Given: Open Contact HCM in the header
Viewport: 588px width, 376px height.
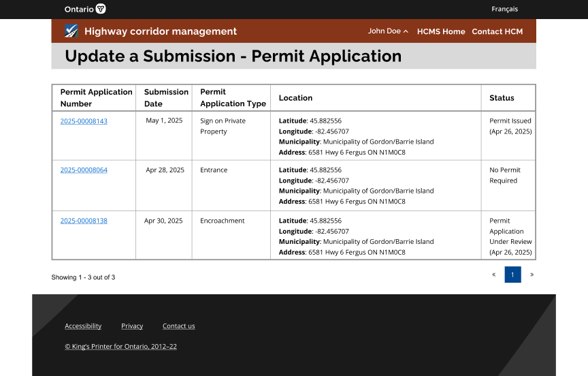Looking at the screenshot, I should (x=497, y=31).
